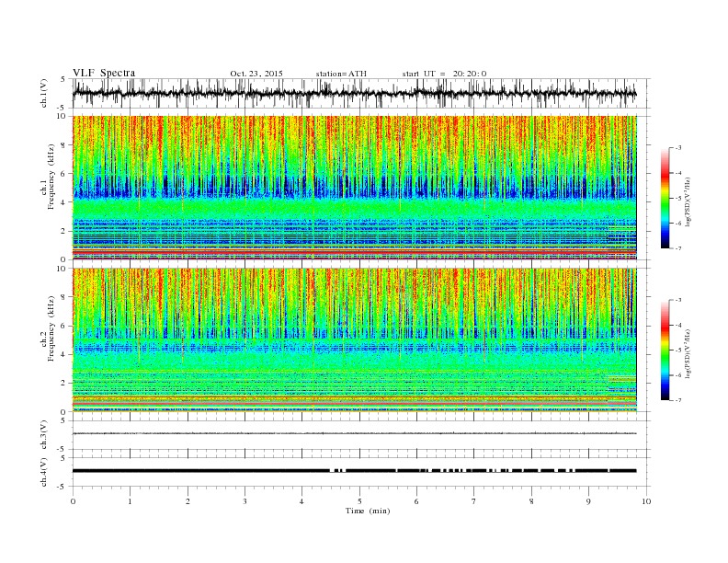Click the "ch.4(V)" axis label

coord(44,472)
